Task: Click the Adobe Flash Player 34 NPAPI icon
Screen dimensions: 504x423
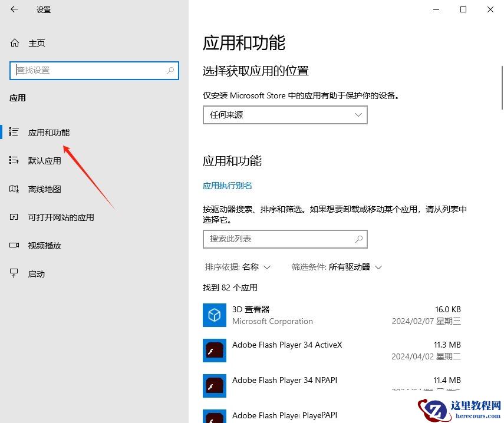Action: (214, 386)
